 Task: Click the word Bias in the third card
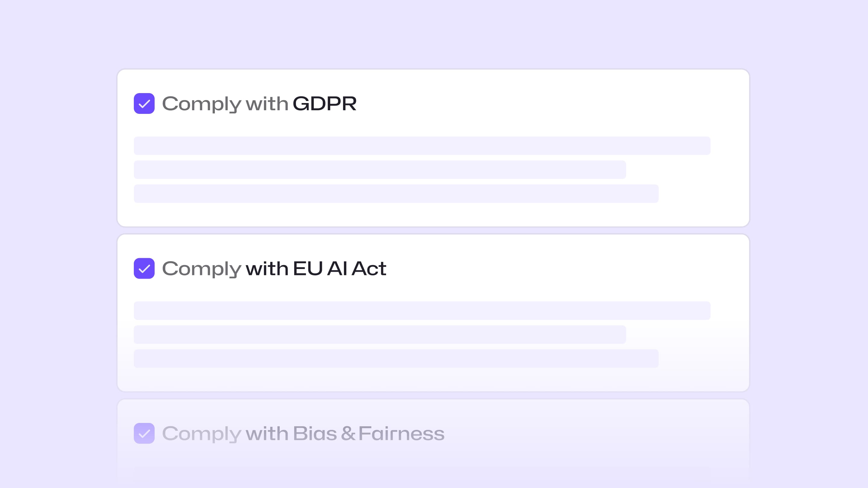[315, 433]
